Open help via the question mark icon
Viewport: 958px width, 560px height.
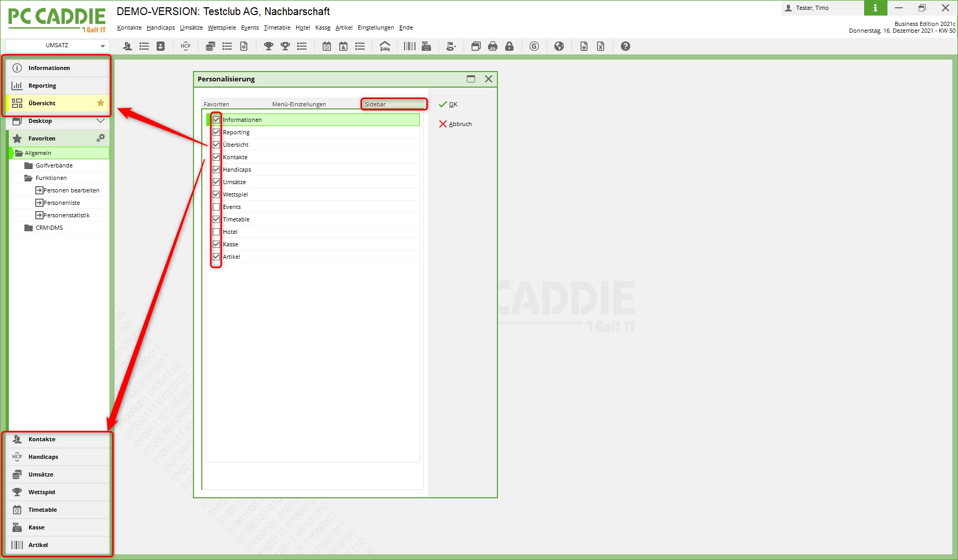[x=626, y=46]
